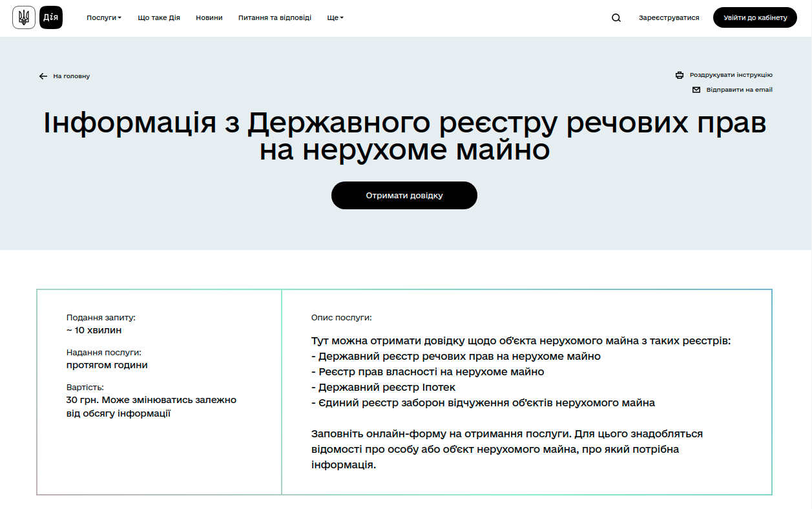Click Увійти до кабінету button
Image resolution: width=812 pixels, height=509 pixels.
(755, 17)
